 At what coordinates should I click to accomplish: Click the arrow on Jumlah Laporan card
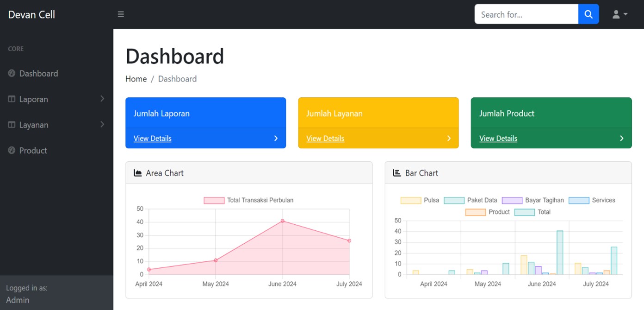tap(276, 138)
